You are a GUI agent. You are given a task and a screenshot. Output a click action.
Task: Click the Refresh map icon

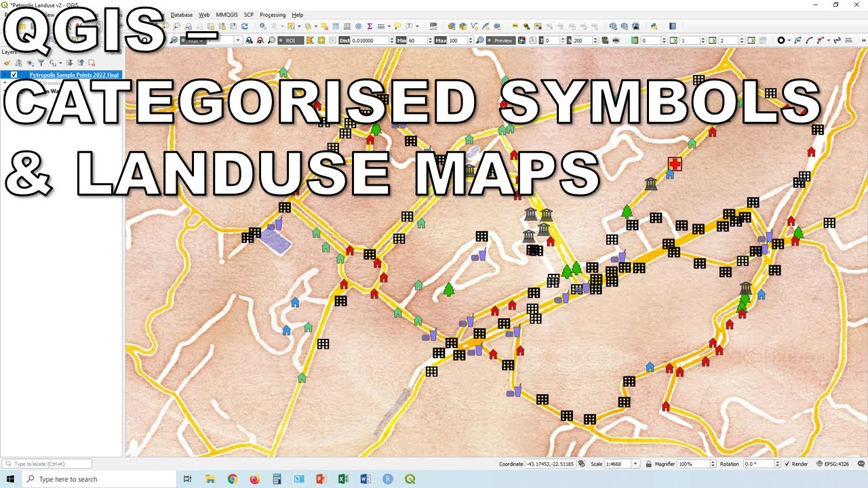point(245,26)
